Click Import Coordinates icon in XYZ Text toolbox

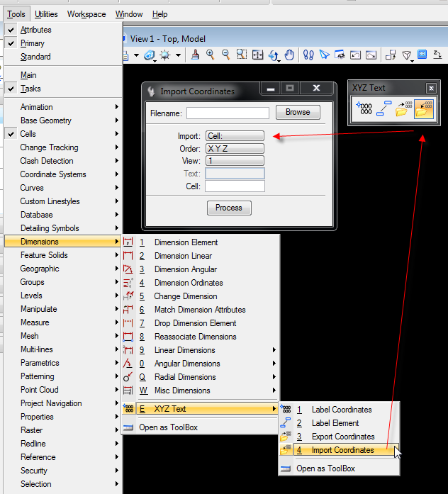click(424, 108)
